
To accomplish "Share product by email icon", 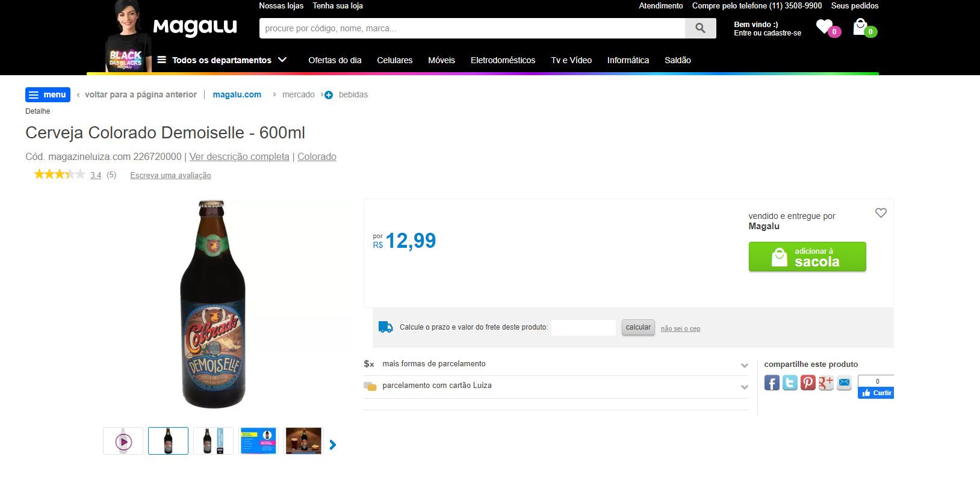I will click(845, 382).
